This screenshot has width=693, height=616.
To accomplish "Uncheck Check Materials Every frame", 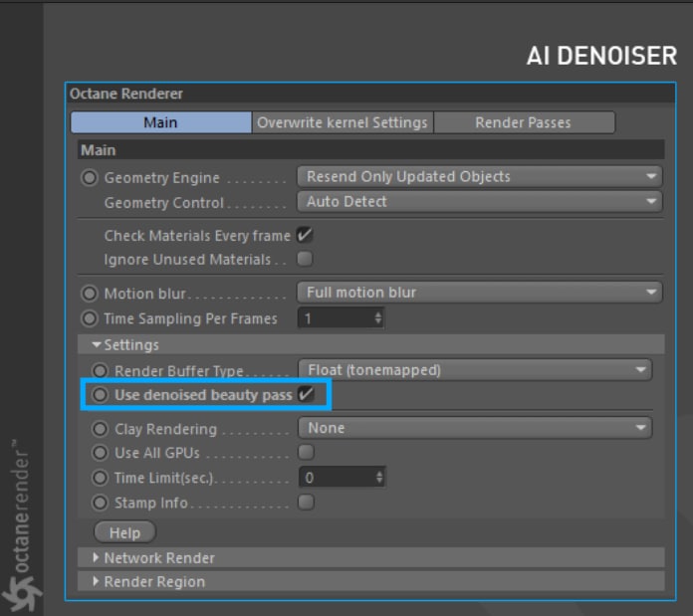I will 305,235.
